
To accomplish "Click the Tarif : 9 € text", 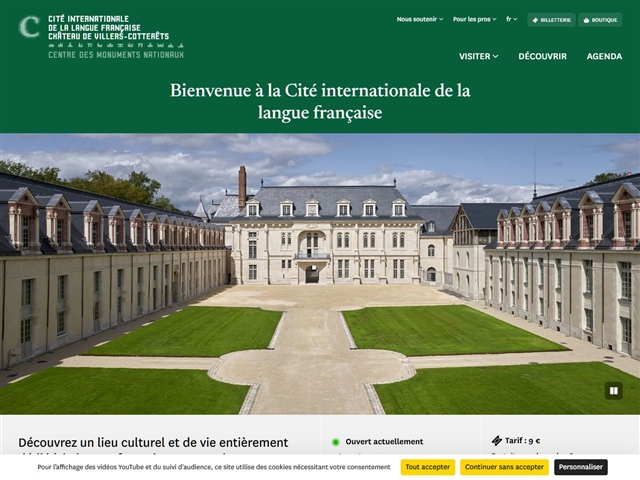I will click(x=522, y=441).
